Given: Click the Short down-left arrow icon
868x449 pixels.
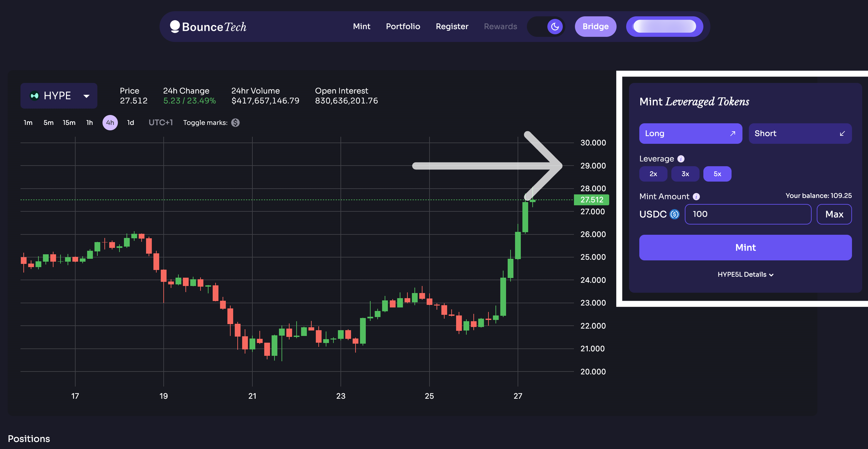Looking at the screenshot, I should coord(842,134).
